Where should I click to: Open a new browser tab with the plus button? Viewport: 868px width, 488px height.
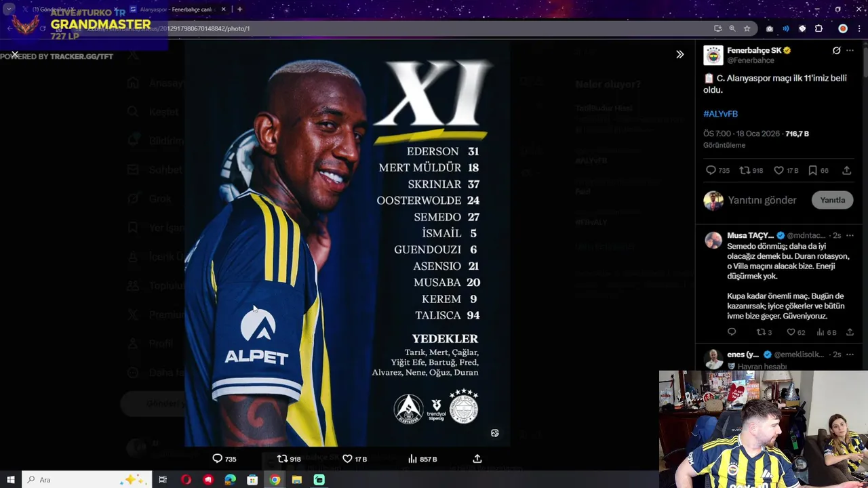coord(239,9)
